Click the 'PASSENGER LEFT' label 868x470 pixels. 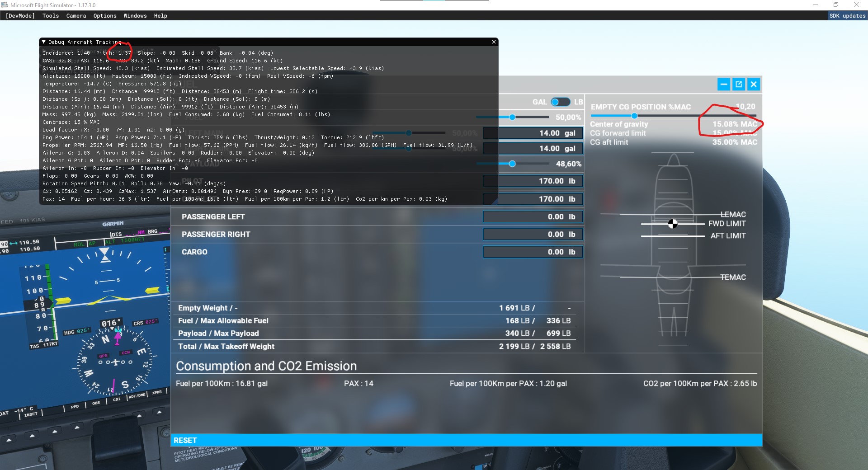coord(213,217)
